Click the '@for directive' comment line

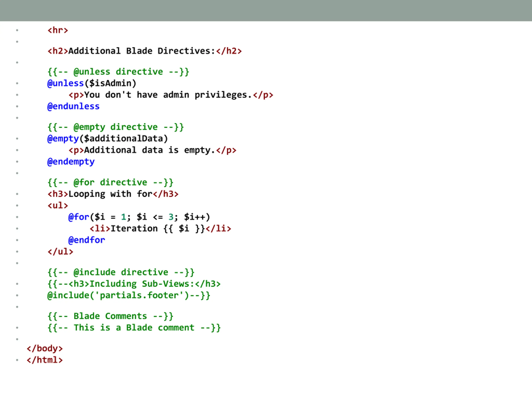110,182
